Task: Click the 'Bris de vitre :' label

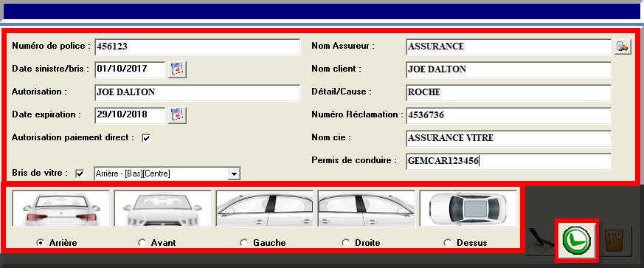Action: [x=39, y=173]
